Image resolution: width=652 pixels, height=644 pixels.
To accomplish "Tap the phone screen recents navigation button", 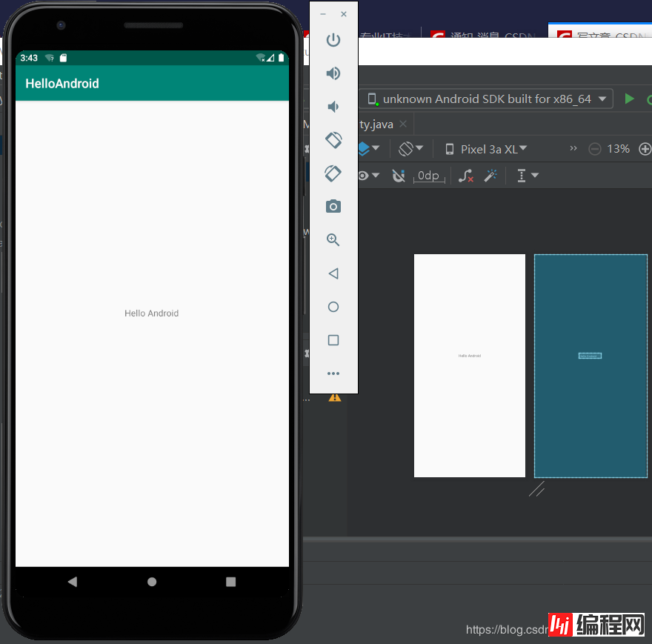I will pos(230,582).
